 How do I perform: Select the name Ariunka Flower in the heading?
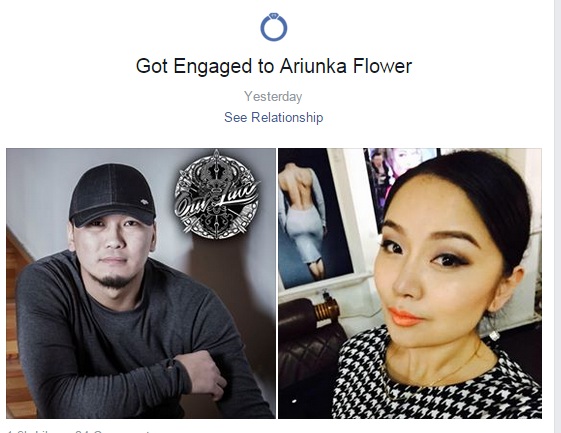point(346,66)
